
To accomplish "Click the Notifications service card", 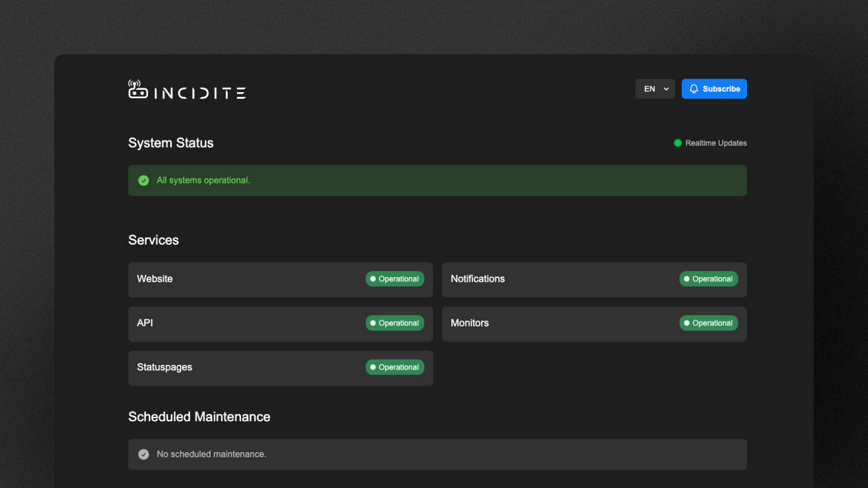I will click(x=542, y=280).
